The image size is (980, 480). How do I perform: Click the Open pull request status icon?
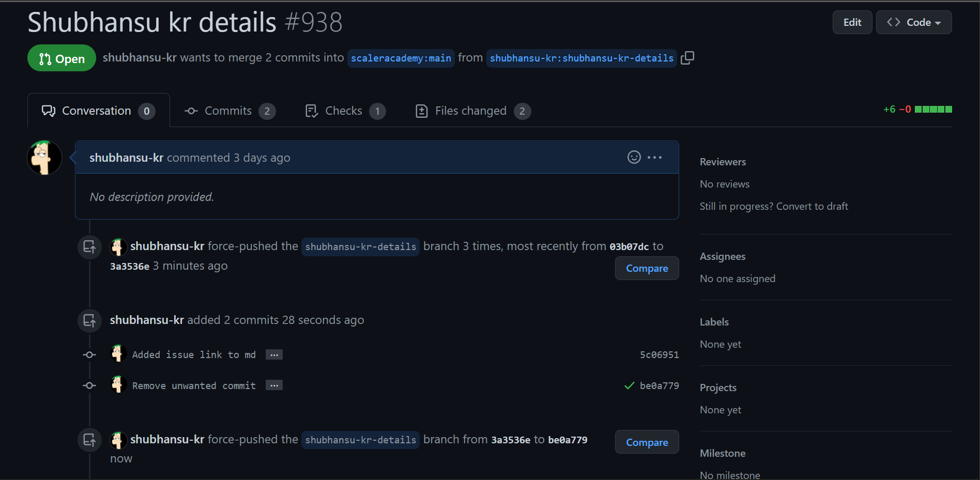(x=46, y=58)
